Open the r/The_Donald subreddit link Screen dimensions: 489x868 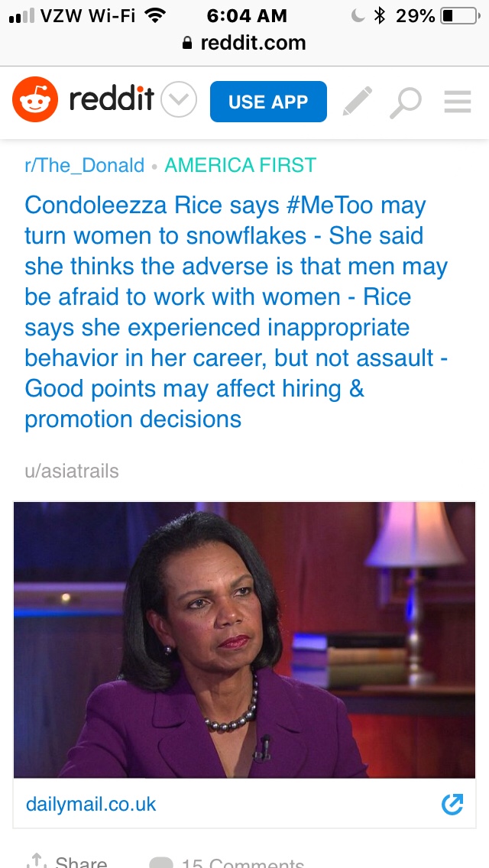pos(84,165)
